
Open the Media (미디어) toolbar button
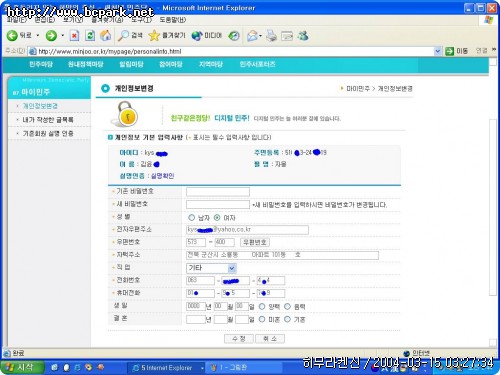206,35
